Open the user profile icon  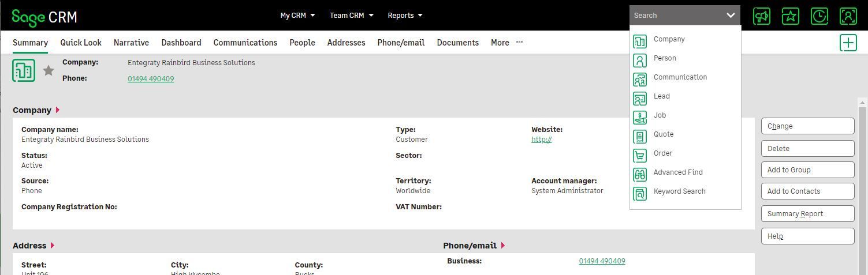point(848,16)
